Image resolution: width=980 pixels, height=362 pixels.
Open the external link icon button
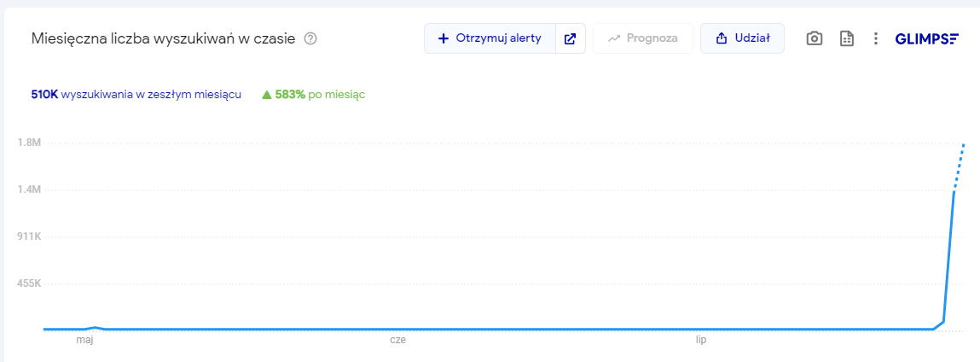click(571, 38)
